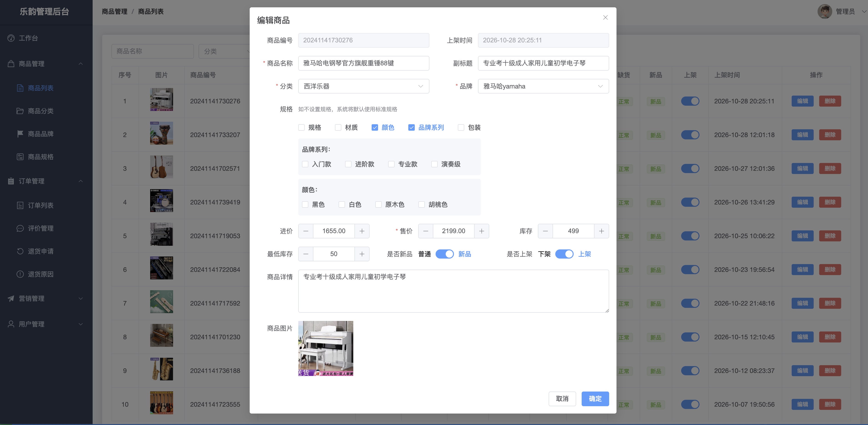Decrease 进价 with the minus button
868x425 pixels.
coord(306,231)
